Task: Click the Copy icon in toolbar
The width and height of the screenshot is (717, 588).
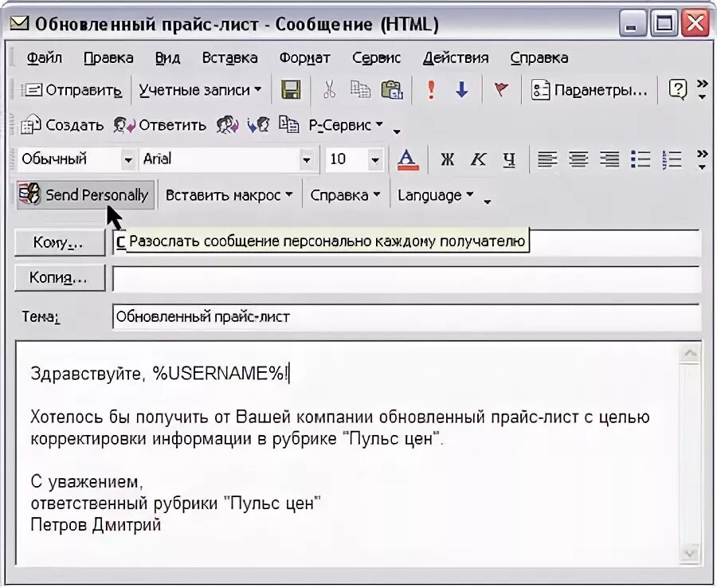Action: (x=360, y=89)
